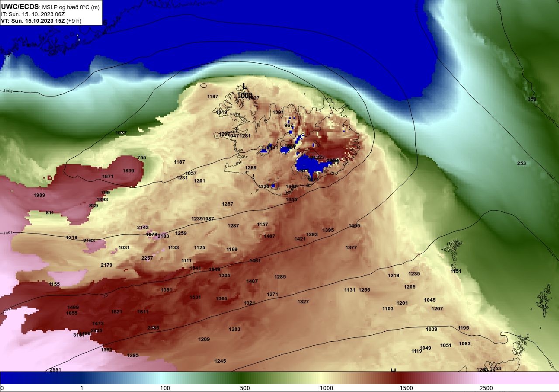Image resolution: width=559 pixels, height=392 pixels.
Task: Click the map value 2257
Action: (x=147, y=258)
